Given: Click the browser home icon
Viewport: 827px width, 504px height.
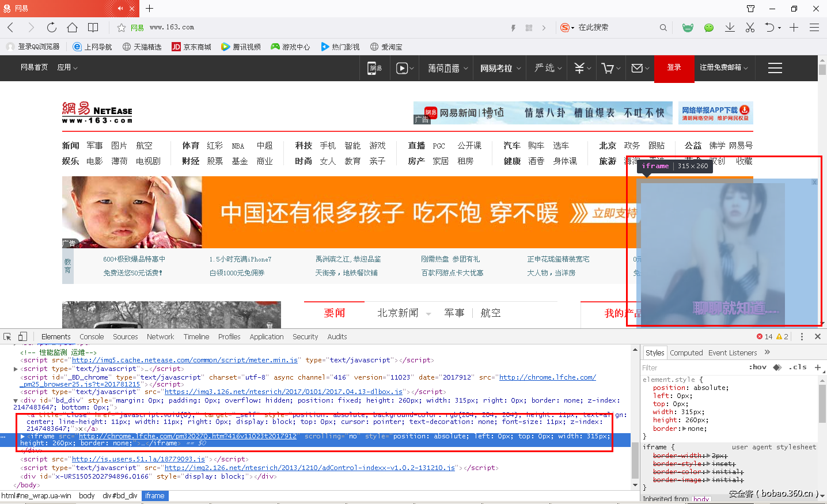Looking at the screenshot, I should point(71,27).
